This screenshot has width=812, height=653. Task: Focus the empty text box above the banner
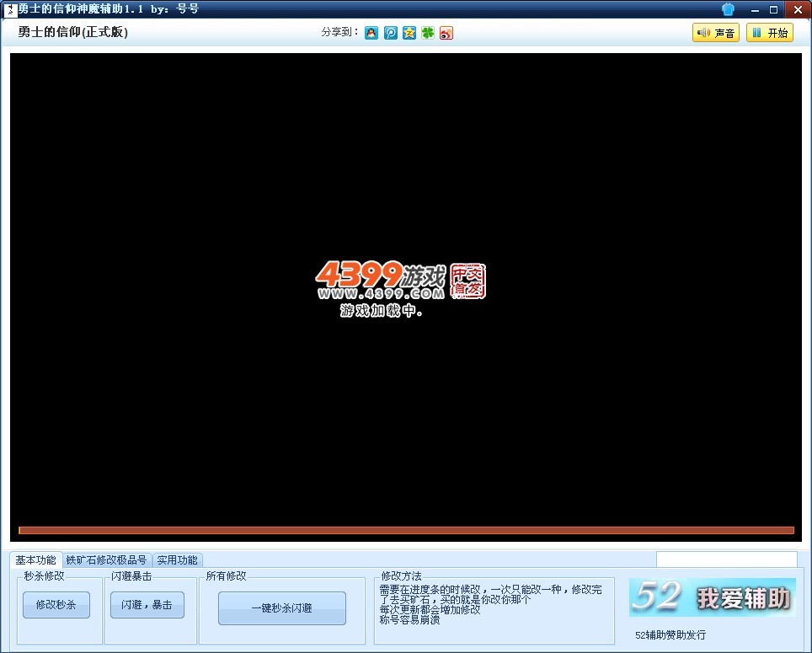coord(727,559)
